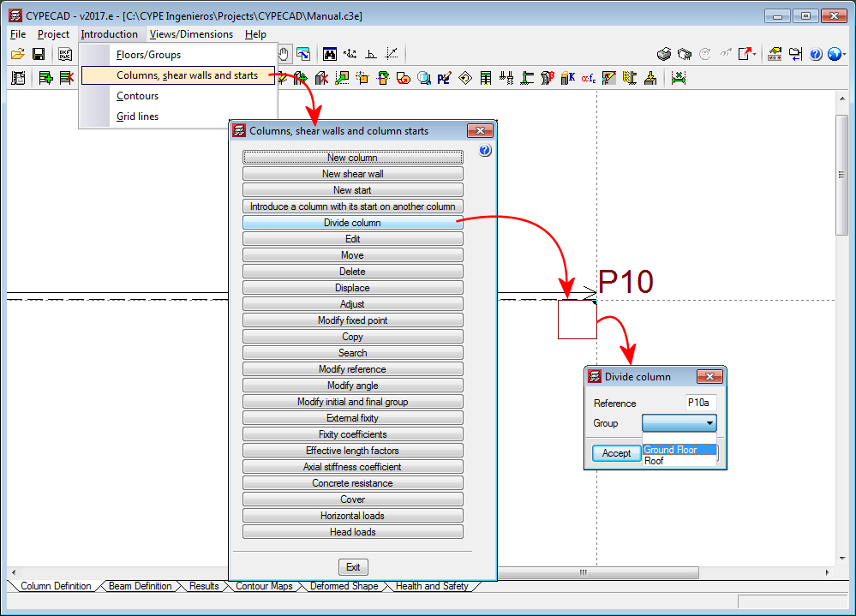Click the help icon in Columns dialog
Screen dimensions: 856x616
tap(484, 151)
